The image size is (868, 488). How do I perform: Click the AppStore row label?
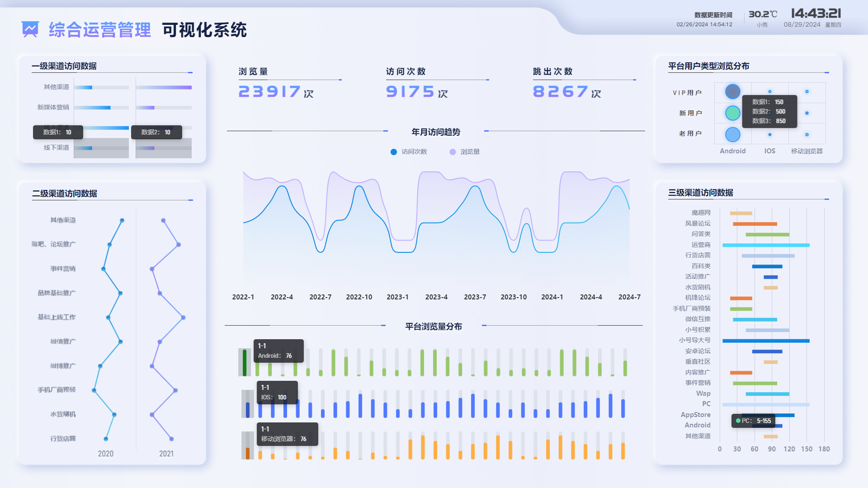(x=696, y=415)
